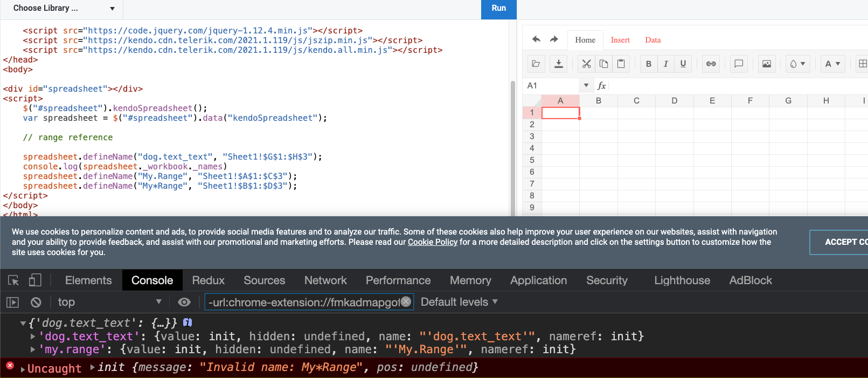Expand 'dog.text_text' property
The width and height of the screenshot is (868, 378).
33,336
